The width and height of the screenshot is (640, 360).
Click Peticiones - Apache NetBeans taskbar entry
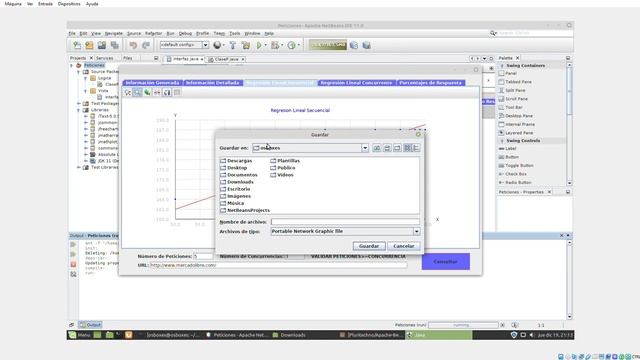pos(236,335)
